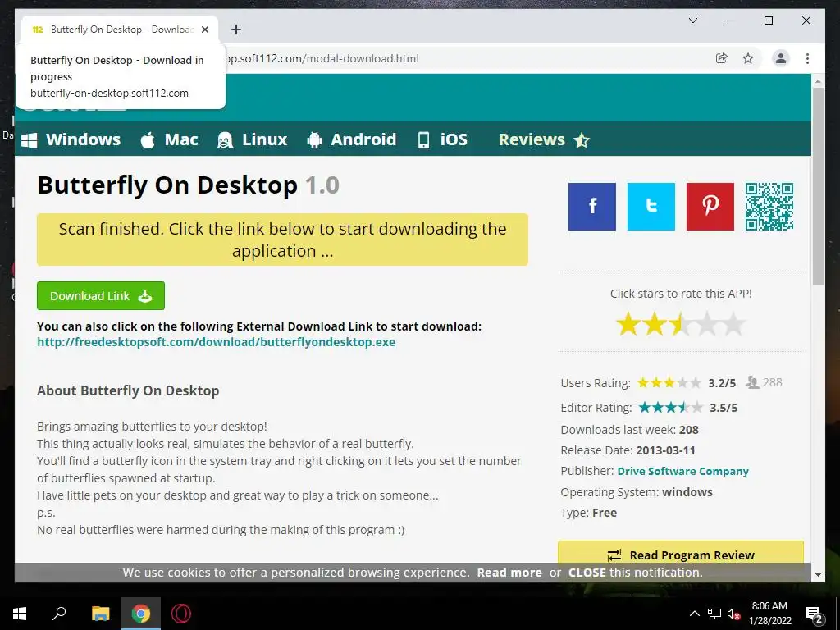
Task: Click the muted volume icon in tray
Action: point(733,614)
